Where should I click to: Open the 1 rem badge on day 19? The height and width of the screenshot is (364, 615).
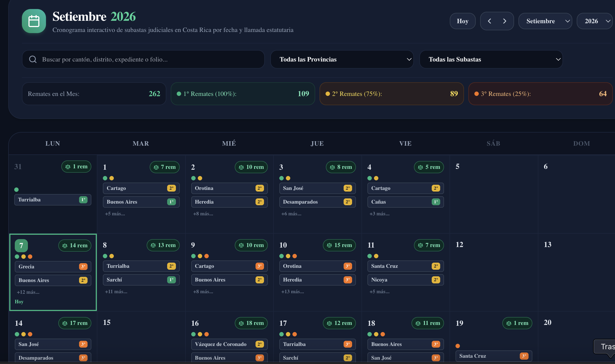coord(517,323)
